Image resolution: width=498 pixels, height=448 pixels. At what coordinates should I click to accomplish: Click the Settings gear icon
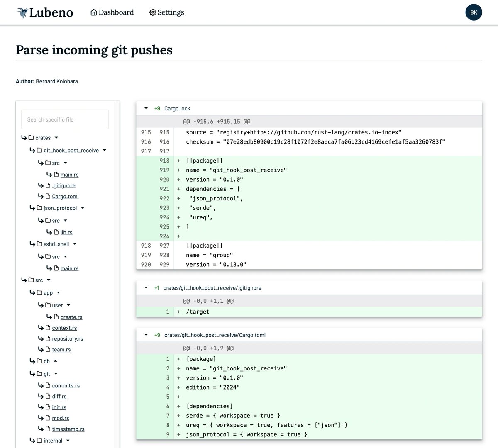[152, 12]
